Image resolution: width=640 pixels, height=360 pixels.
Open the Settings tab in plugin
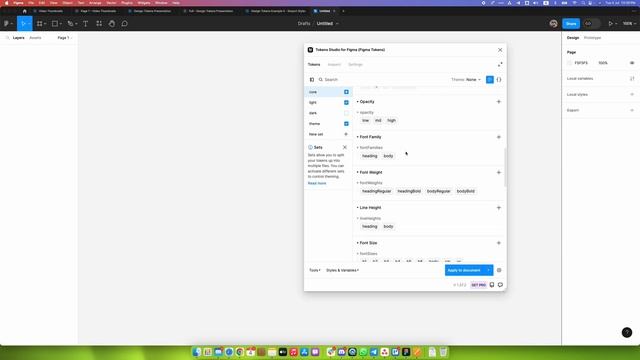pyautogui.click(x=355, y=64)
